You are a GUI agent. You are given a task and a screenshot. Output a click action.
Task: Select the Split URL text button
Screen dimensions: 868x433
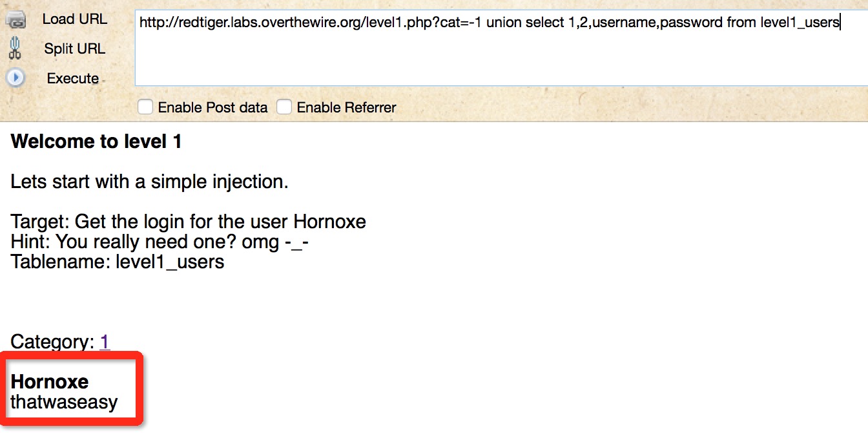click(75, 48)
